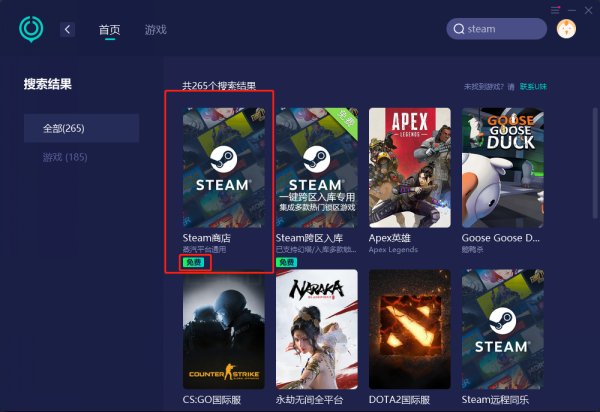Close the window with the X button
The width and height of the screenshot is (600, 412).
[x=588, y=10]
